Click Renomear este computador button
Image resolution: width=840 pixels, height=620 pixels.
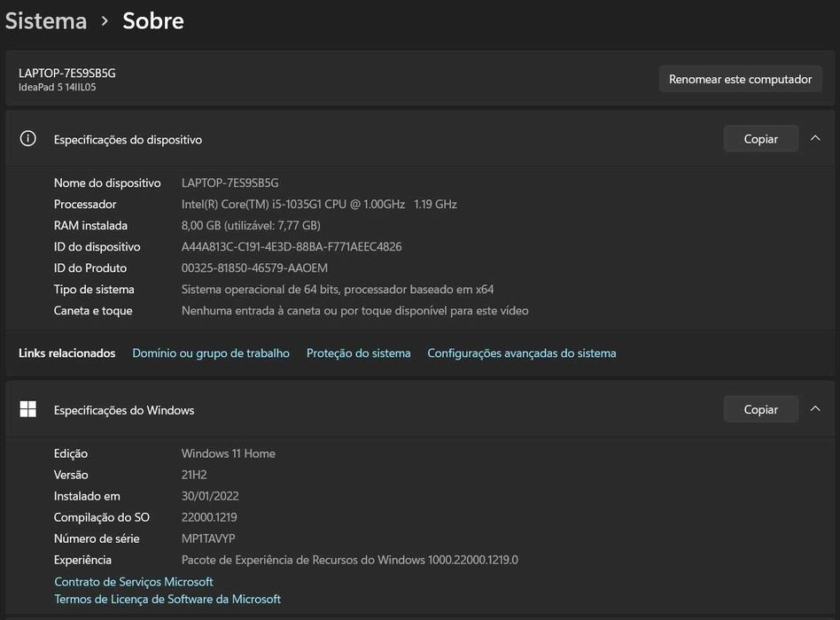[740, 79]
